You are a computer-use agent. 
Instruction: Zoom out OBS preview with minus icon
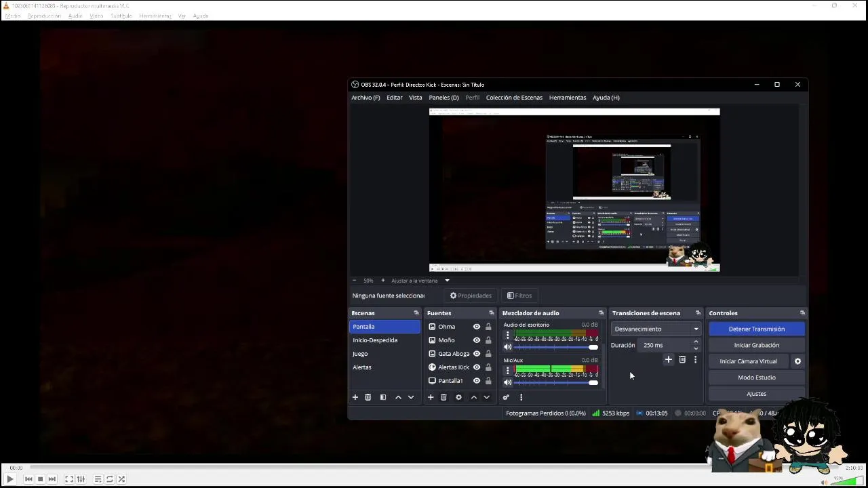pyautogui.click(x=354, y=281)
